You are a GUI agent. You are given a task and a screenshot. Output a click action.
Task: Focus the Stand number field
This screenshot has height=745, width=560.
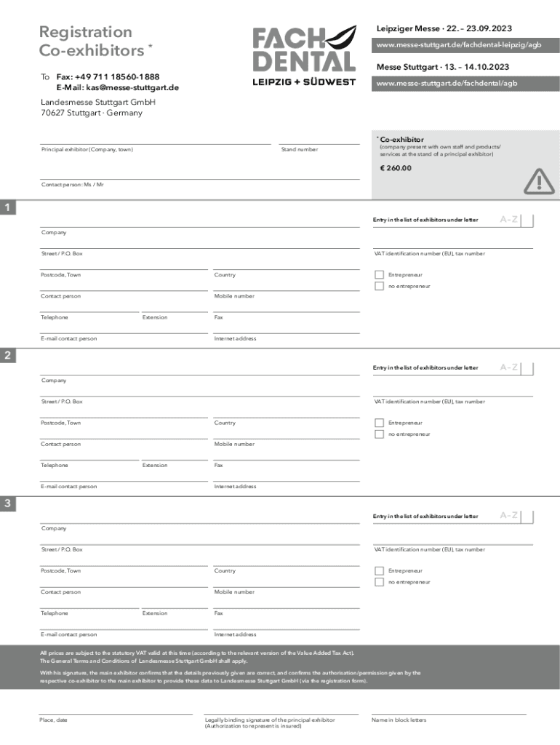[x=319, y=139]
